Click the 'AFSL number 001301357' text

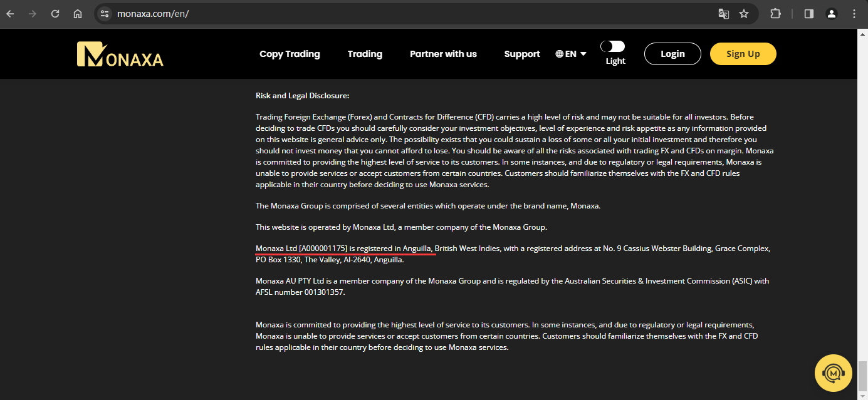tap(300, 292)
